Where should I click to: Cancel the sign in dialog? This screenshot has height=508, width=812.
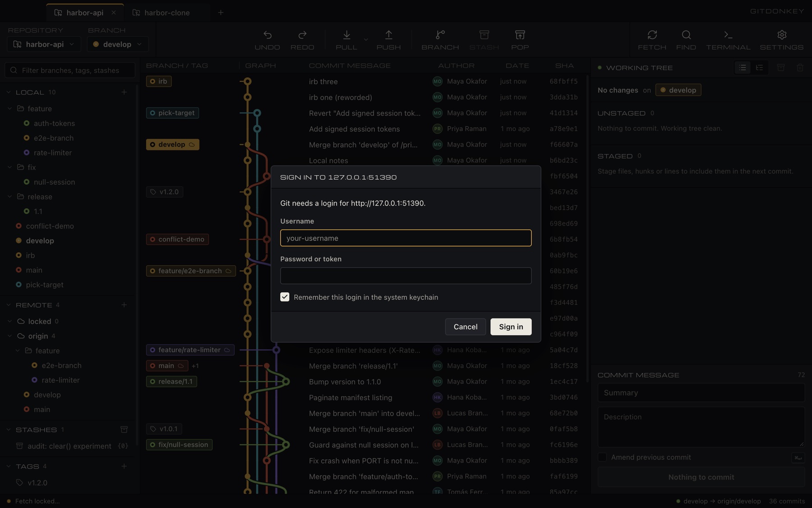[465, 326]
